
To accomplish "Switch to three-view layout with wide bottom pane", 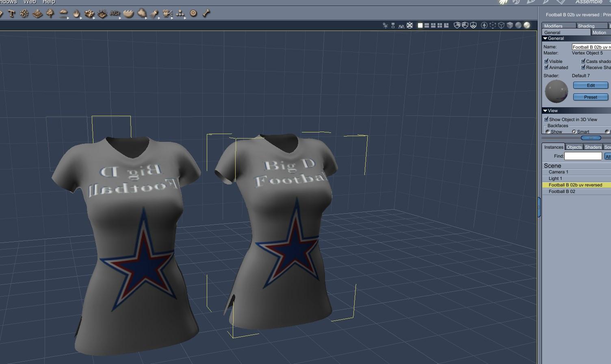I will pyautogui.click(x=433, y=25).
